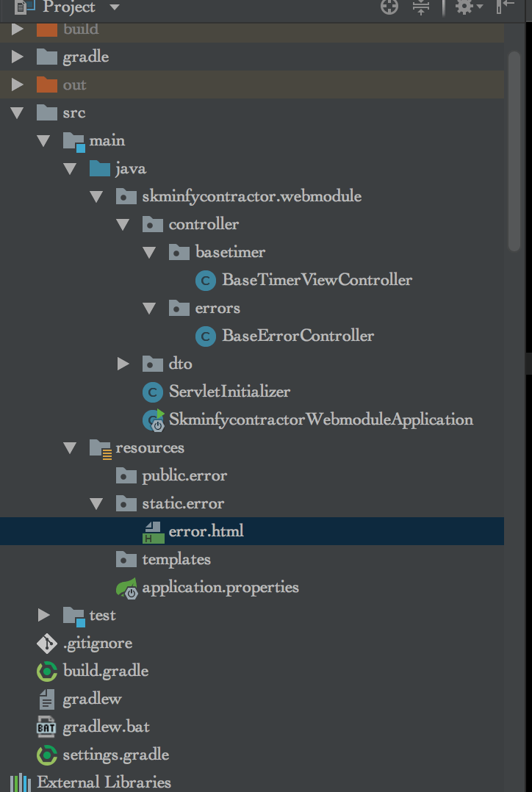Click the build.gradle file icon

click(46, 672)
